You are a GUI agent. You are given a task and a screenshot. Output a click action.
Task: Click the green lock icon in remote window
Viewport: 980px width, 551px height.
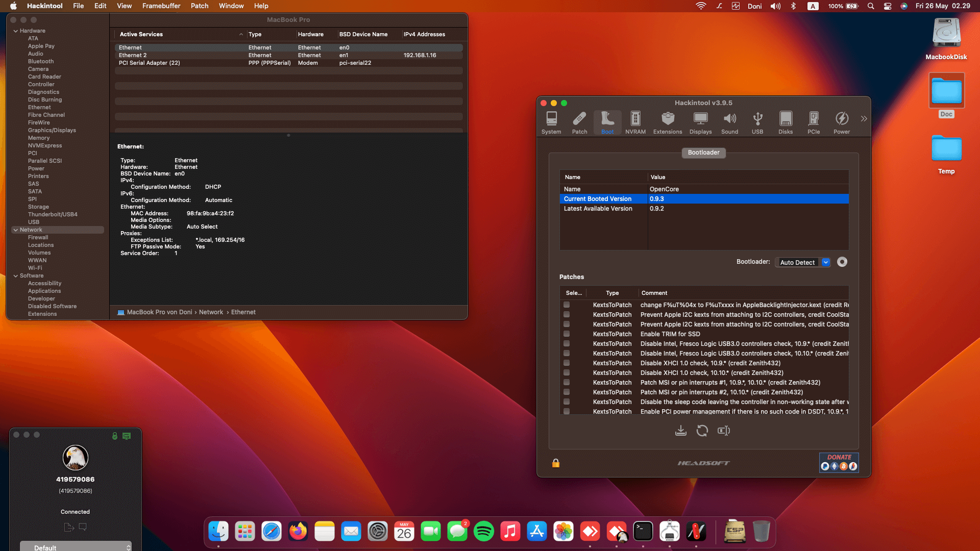coord(115,436)
